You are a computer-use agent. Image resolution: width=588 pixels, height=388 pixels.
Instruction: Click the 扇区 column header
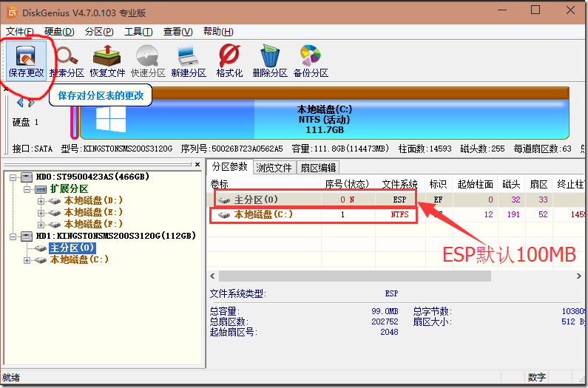point(539,184)
